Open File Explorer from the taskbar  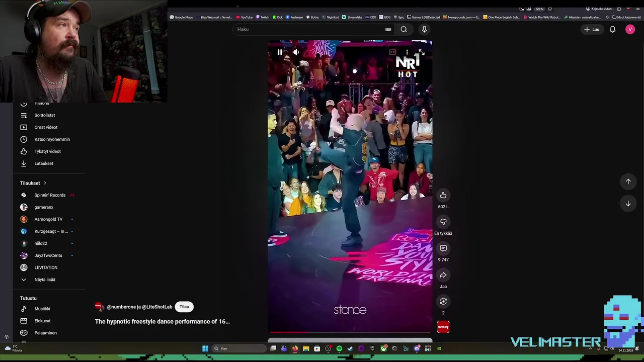[306, 348]
